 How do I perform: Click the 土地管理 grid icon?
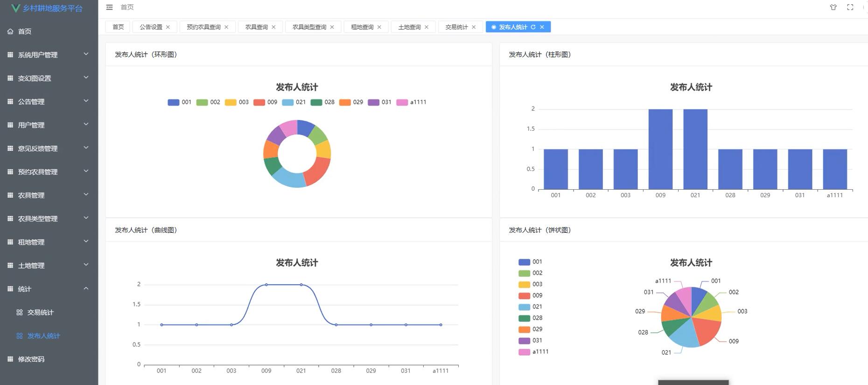(10, 265)
